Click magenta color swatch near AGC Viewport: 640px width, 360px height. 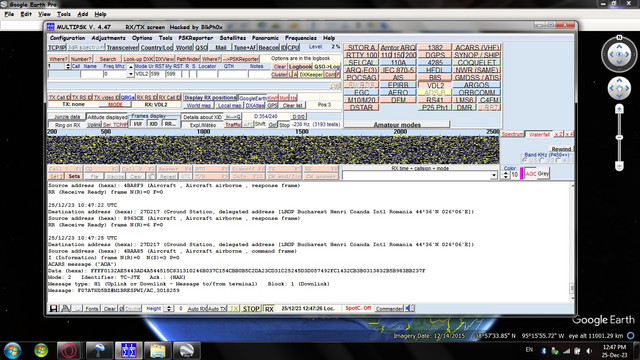(522, 174)
